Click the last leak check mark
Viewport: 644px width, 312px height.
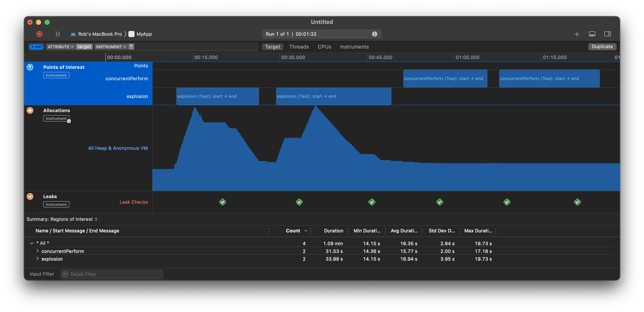[x=577, y=202]
